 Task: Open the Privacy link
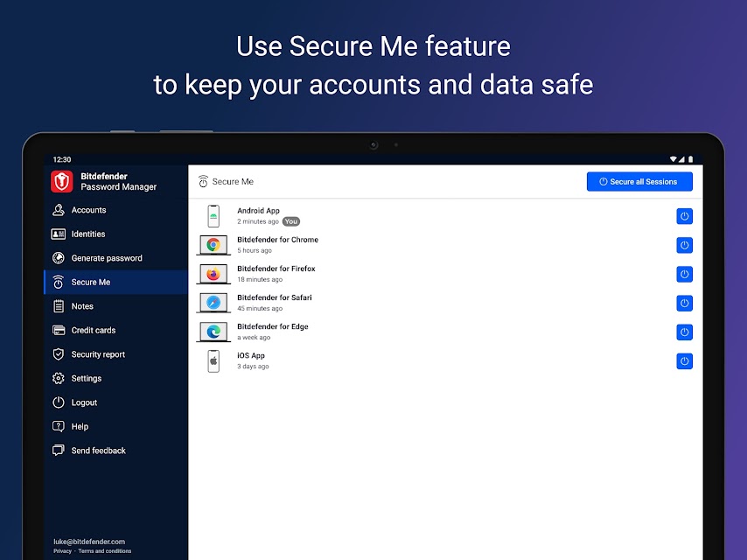pyautogui.click(x=62, y=551)
